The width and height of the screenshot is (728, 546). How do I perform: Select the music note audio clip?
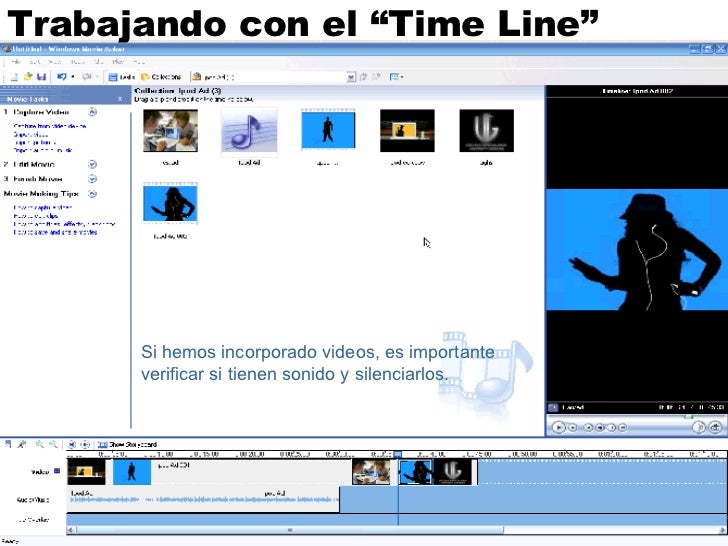249,132
